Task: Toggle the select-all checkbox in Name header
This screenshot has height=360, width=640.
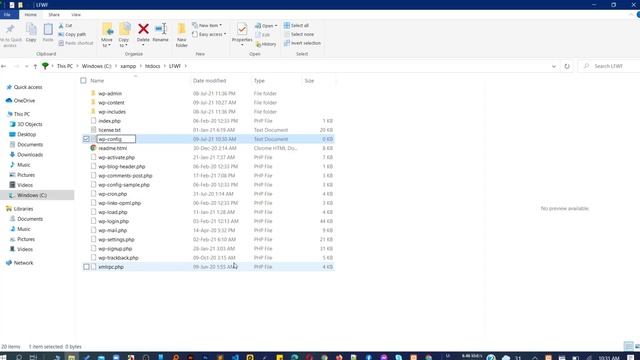Action: [x=83, y=81]
